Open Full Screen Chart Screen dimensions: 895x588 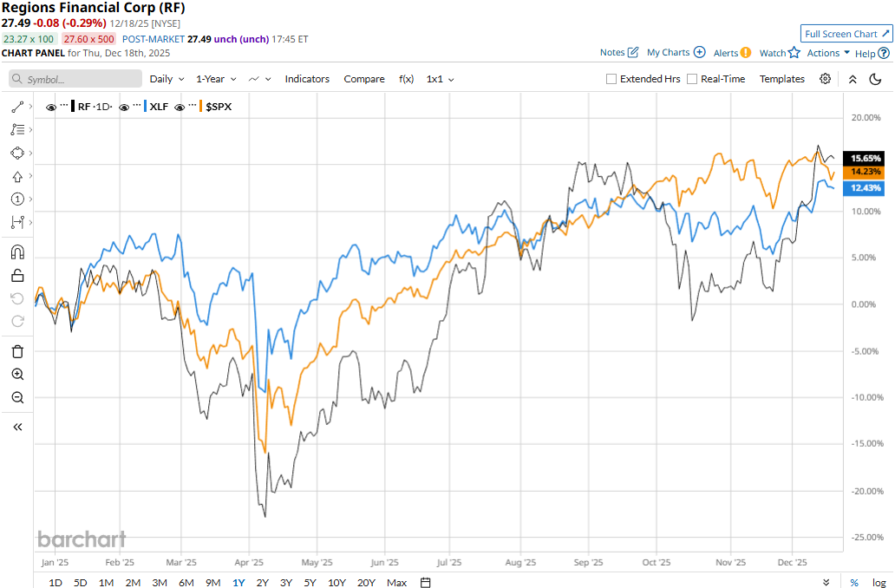coord(846,34)
